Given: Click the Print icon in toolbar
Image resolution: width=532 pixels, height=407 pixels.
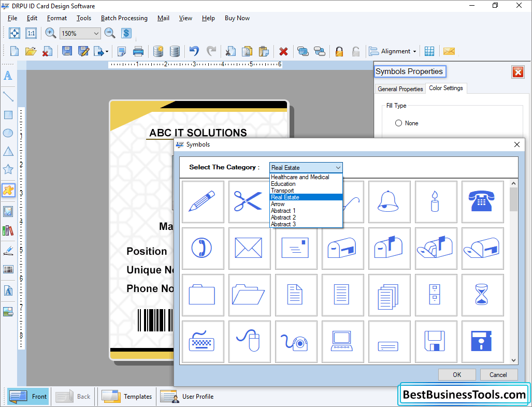Looking at the screenshot, I should pyautogui.click(x=138, y=51).
